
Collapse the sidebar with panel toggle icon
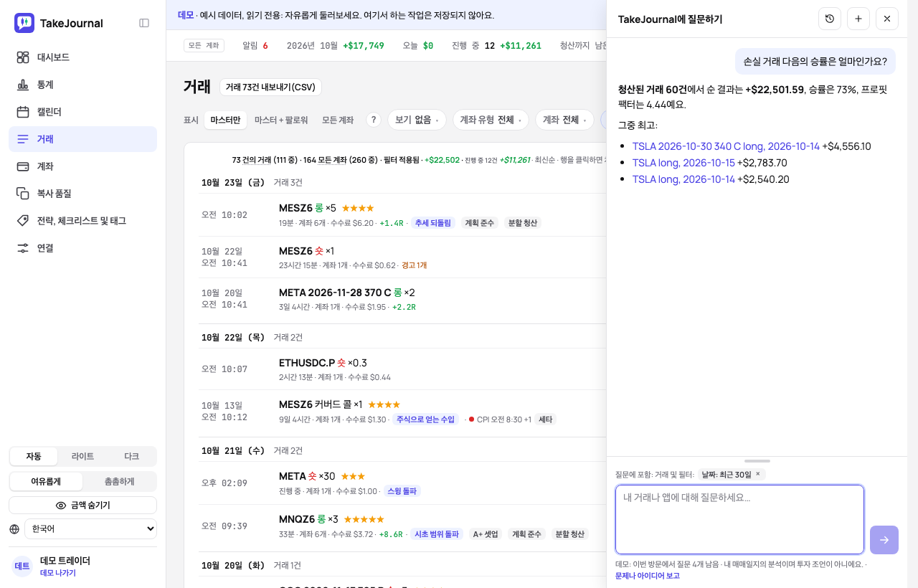(x=144, y=23)
